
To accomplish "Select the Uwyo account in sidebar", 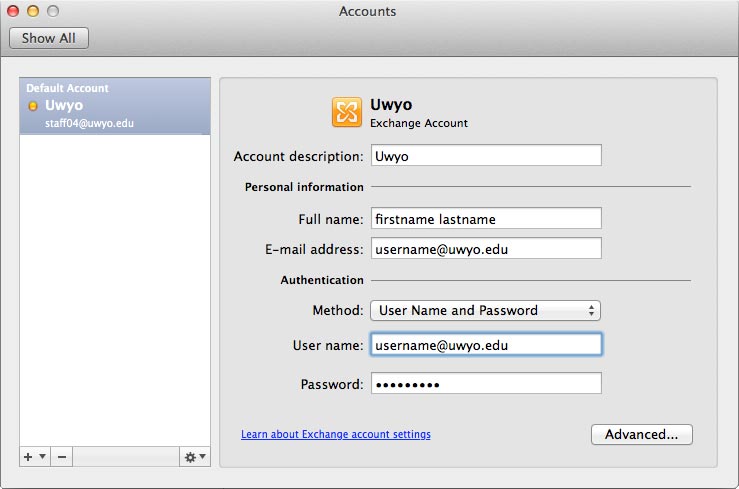I will (115, 106).
